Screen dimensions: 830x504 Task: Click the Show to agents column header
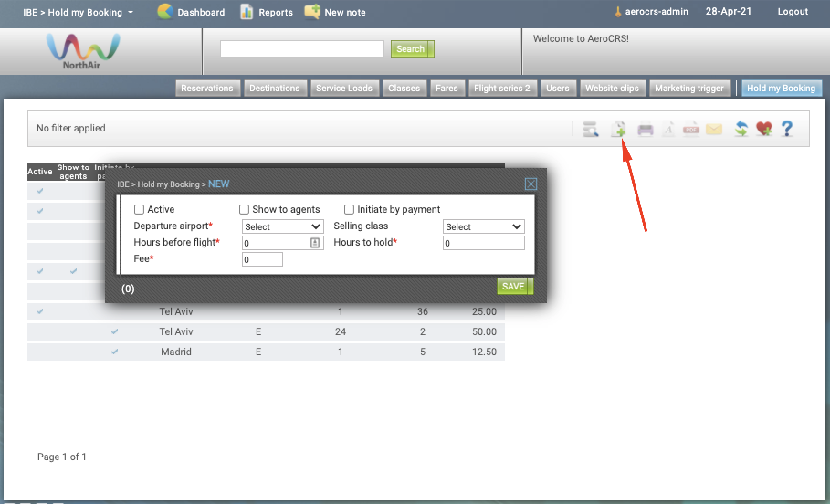[73, 172]
